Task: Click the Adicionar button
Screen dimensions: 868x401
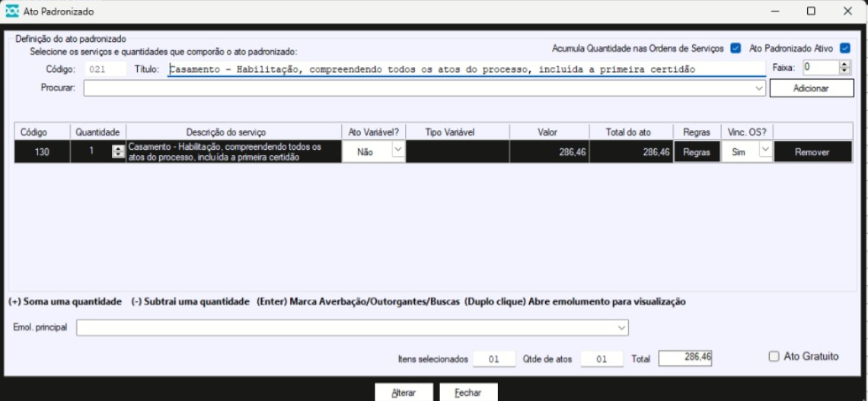Action: click(811, 88)
